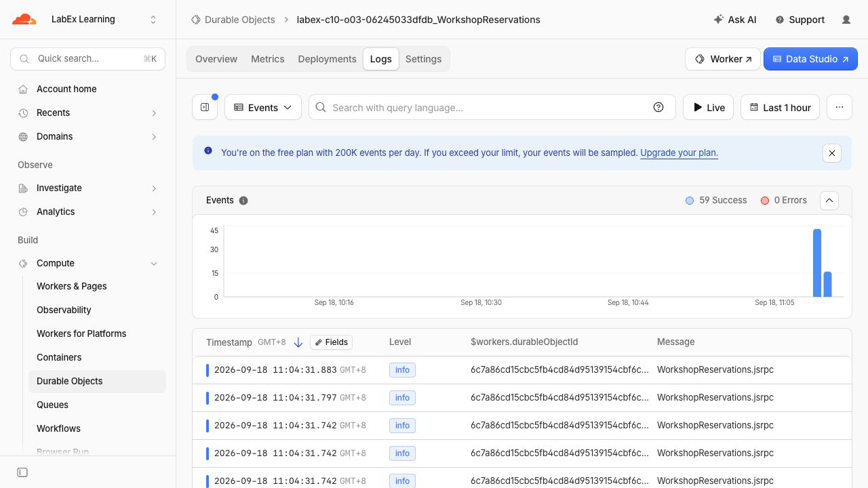Collapse the Compute section chevron
Image resolution: width=868 pixels, height=488 pixels.
click(154, 263)
